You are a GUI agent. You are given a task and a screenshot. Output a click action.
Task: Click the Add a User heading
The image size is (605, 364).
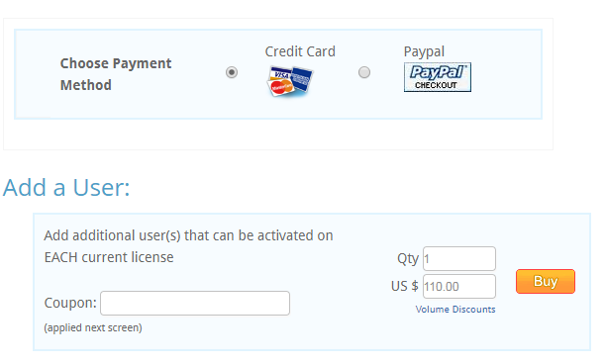pyautogui.click(x=66, y=187)
